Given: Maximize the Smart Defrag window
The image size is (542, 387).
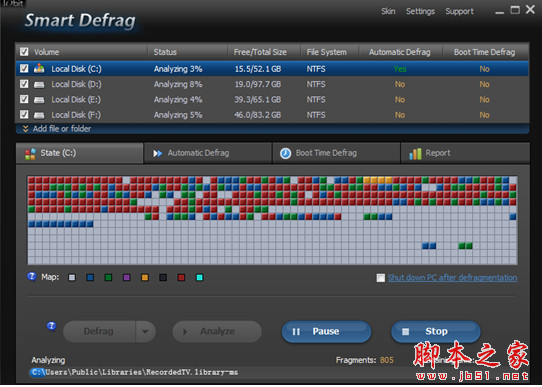Looking at the screenshot, I should (515, 10).
